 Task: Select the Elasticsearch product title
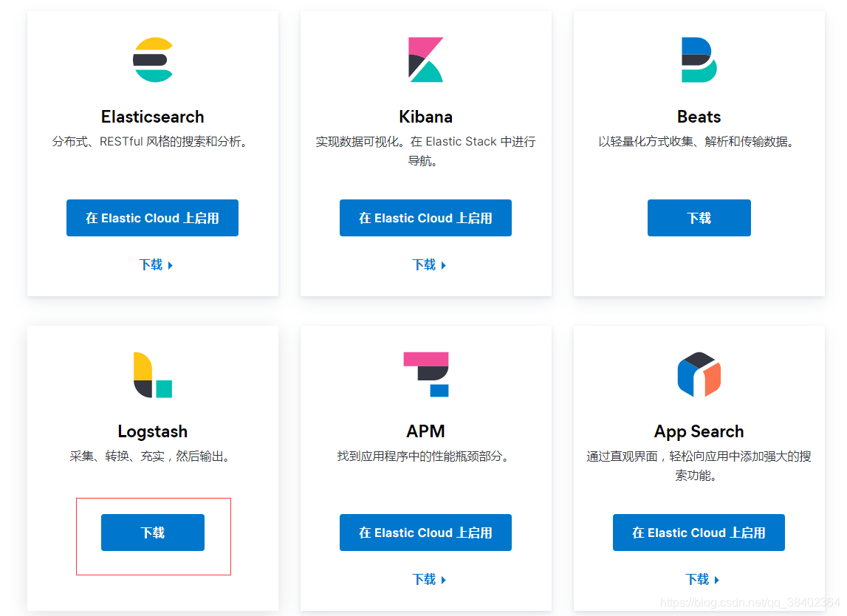click(152, 116)
